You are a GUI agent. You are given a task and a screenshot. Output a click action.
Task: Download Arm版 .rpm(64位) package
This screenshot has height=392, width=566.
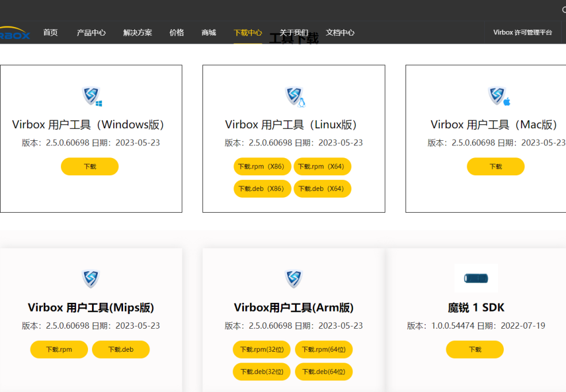[324, 349]
